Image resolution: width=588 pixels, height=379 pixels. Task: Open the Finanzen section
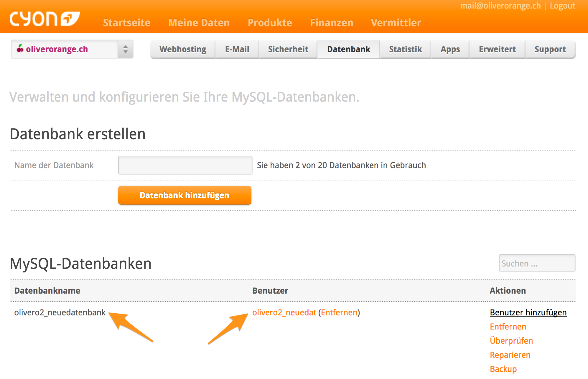coord(331,23)
